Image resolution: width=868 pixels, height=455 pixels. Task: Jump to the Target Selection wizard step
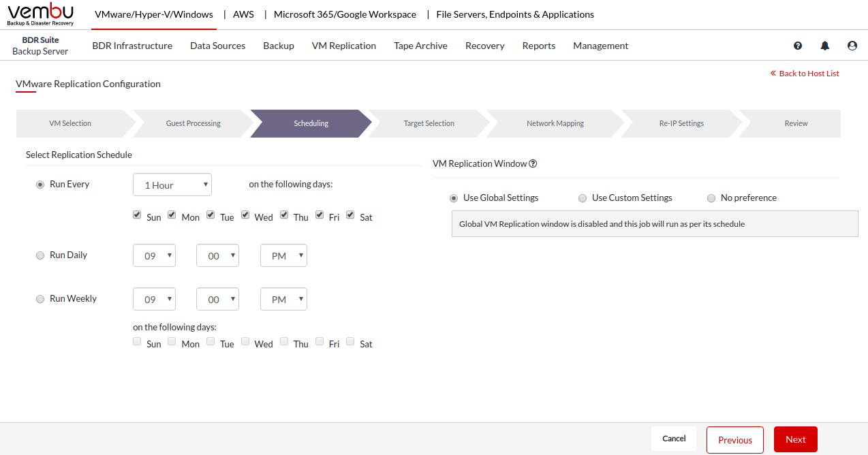pos(429,123)
